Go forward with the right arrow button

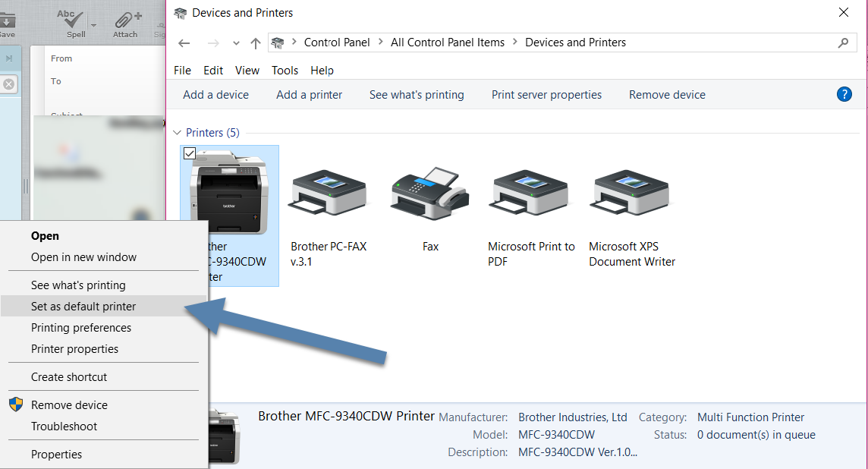tap(213, 43)
